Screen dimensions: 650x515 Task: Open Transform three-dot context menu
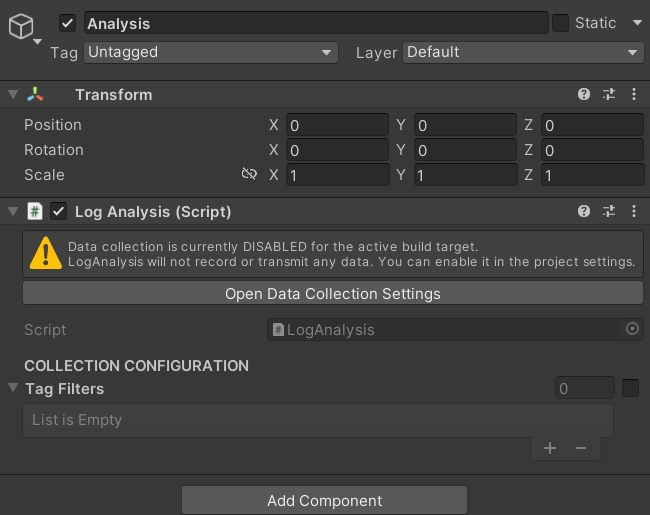tap(633, 95)
